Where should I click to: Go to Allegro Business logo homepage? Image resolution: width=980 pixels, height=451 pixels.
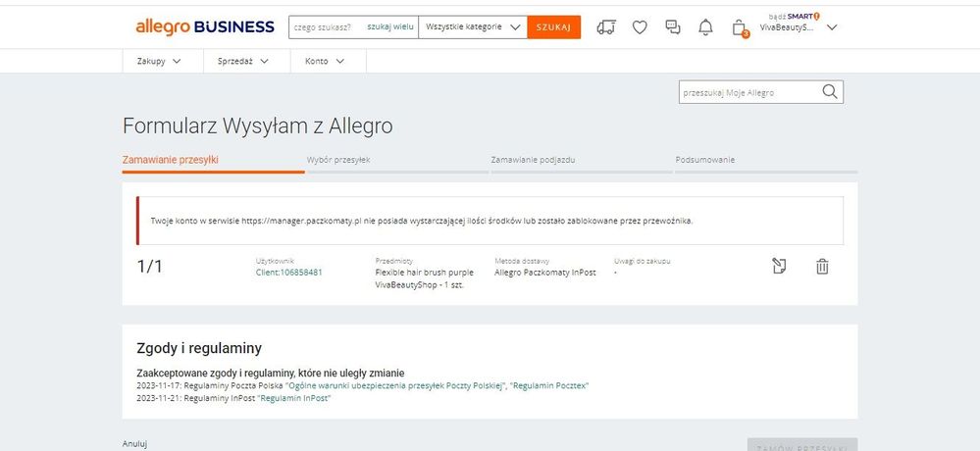[205, 26]
